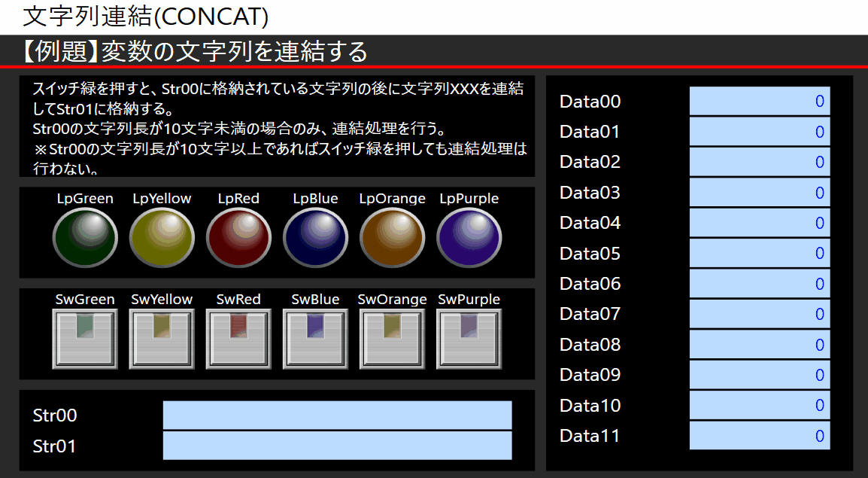
Task: Click the Data05 value field
Action: 759,253
